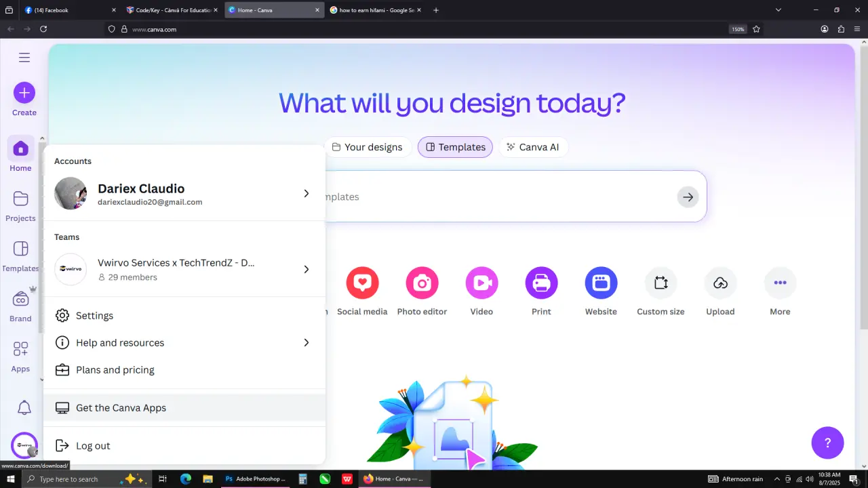Click Get the Canva Apps
868x488 pixels.
[x=184, y=408]
